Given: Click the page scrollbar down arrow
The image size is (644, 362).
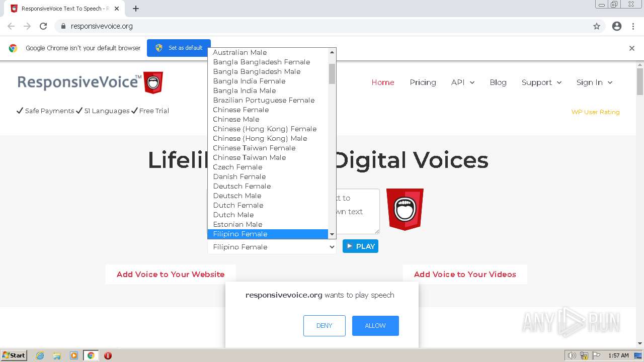Looking at the screenshot, I should pos(640,343).
